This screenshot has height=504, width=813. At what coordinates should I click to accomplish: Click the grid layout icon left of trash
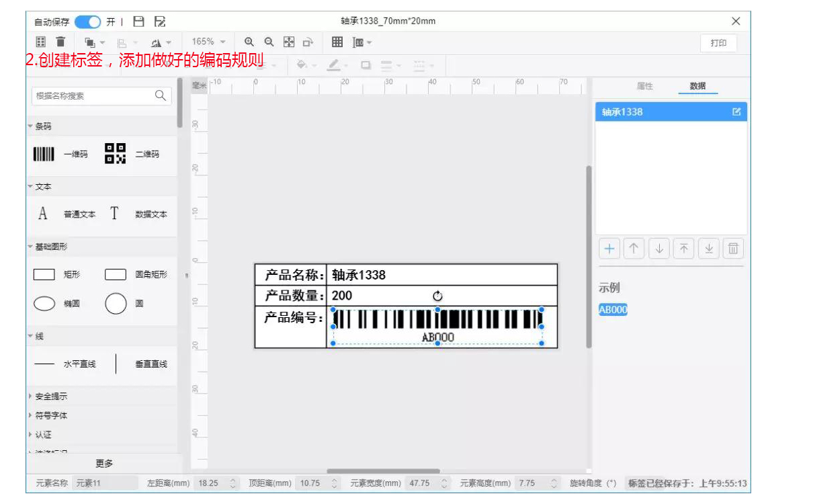click(x=41, y=42)
